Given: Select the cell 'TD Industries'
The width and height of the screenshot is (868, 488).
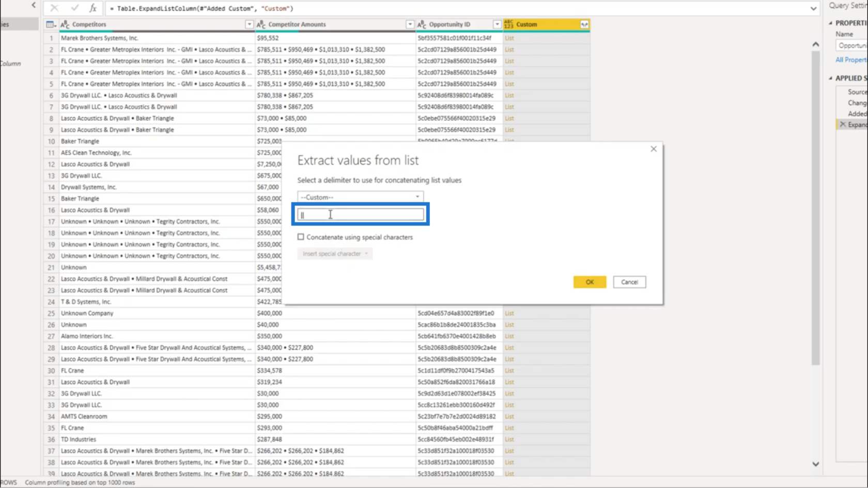Looking at the screenshot, I should [x=157, y=439].
